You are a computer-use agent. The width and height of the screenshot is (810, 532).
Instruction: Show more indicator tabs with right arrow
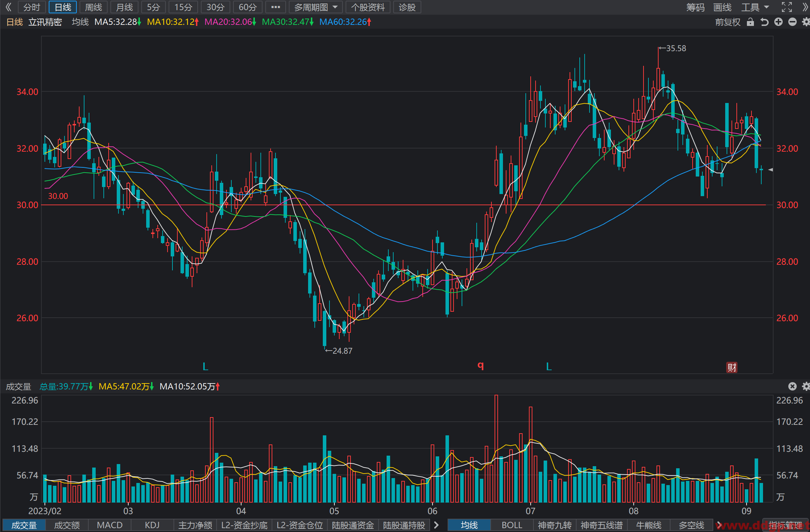point(436,525)
